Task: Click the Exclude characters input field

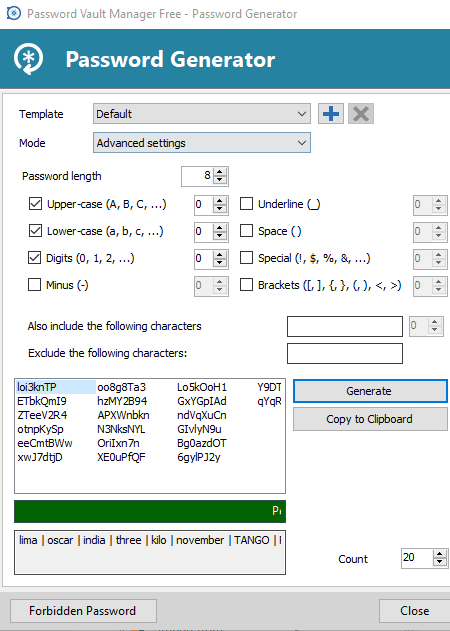Action: point(345,353)
